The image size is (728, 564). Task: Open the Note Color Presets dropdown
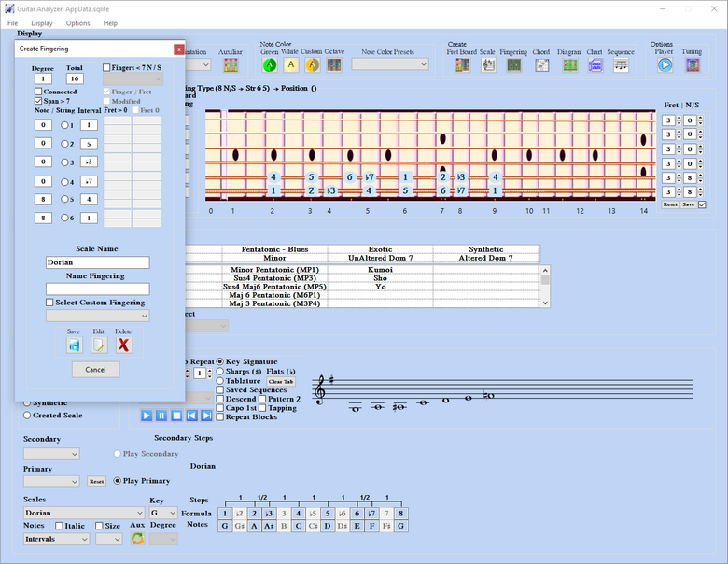coord(390,64)
